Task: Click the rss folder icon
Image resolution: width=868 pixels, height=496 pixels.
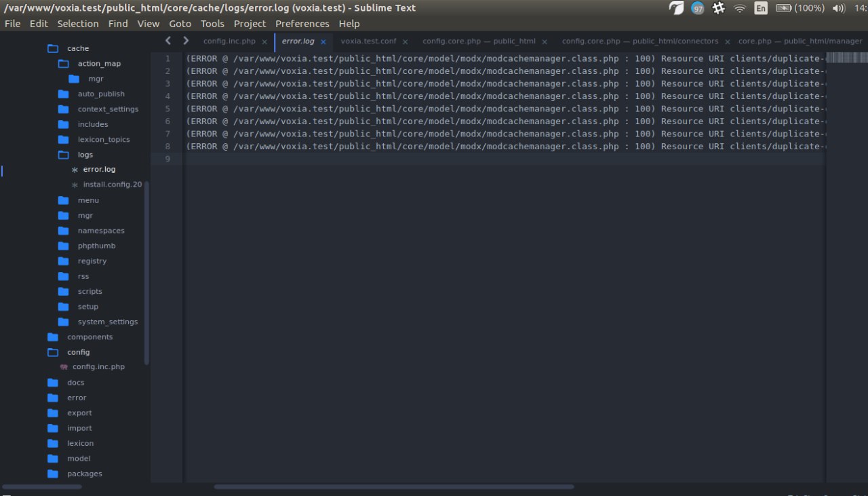Action: pyautogui.click(x=64, y=276)
